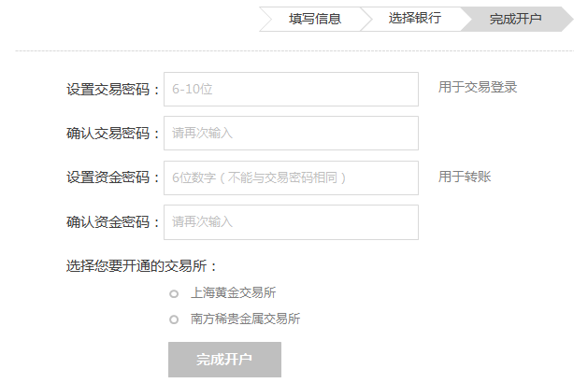This screenshot has width=588, height=383.
Task: Click the 用于交易登录 hint text
Action: pos(478,88)
